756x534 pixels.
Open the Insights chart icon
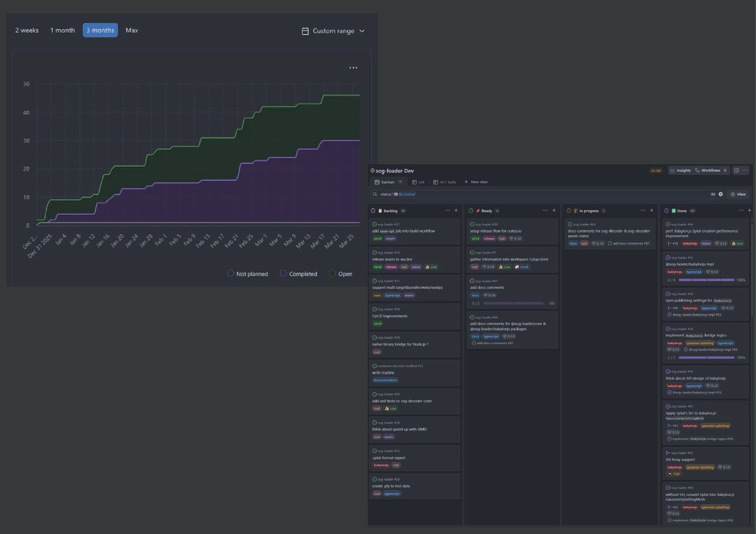(673, 171)
